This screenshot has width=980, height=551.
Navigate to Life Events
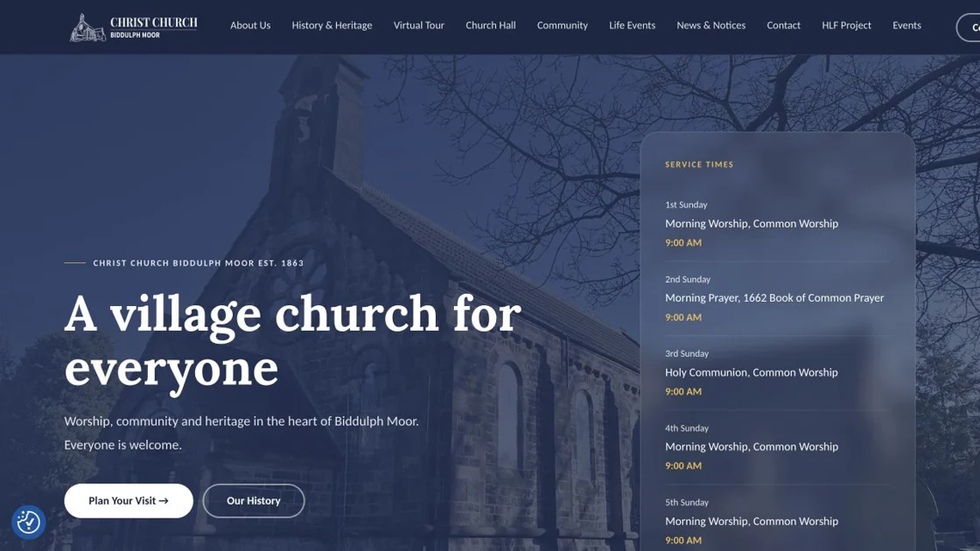[632, 25]
